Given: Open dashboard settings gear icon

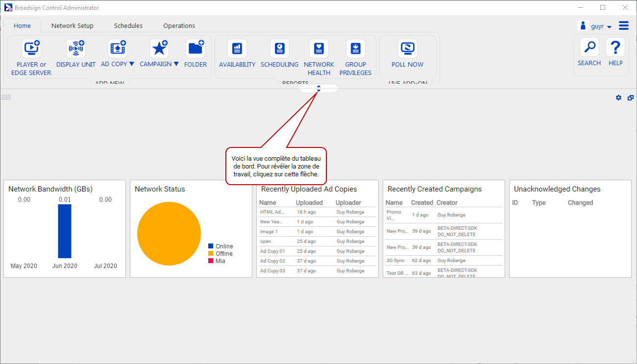Looking at the screenshot, I should point(618,98).
